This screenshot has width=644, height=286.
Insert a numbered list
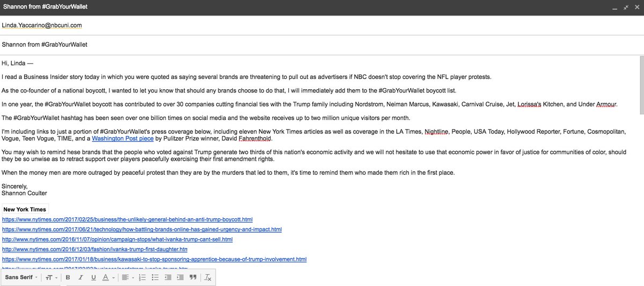(x=142, y=277)
